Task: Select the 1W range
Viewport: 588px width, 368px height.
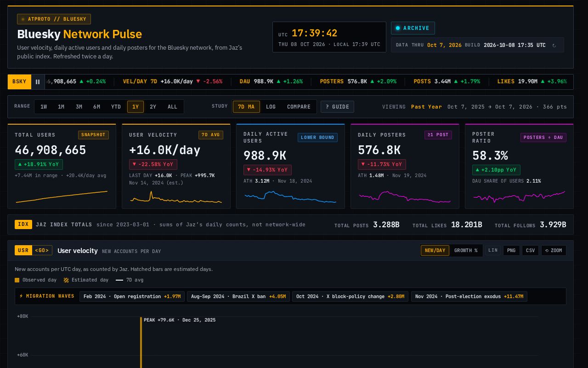Action: click(x=44, y=107)
